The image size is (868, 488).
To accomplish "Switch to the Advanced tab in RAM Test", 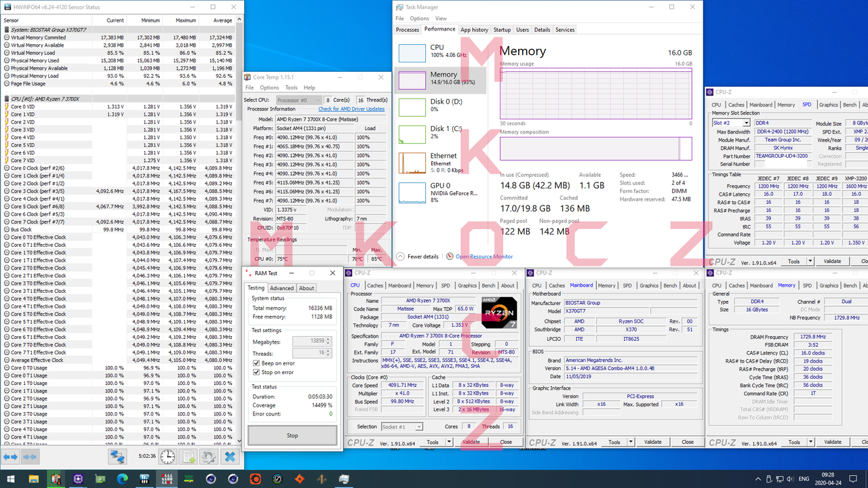I will pyautogui.click(x=282, y=288).
